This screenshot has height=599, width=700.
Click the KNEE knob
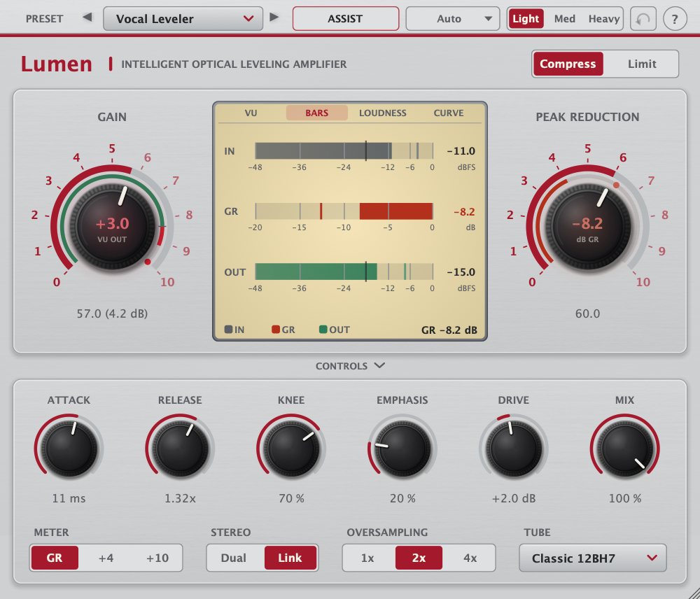(x=291, y=448)
